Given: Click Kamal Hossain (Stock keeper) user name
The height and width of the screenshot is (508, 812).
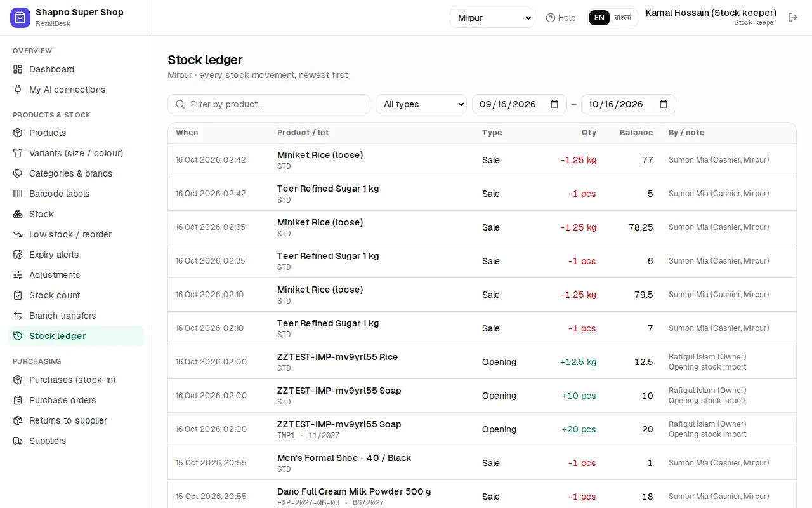Looking at the screenshot, I should 711,13.
